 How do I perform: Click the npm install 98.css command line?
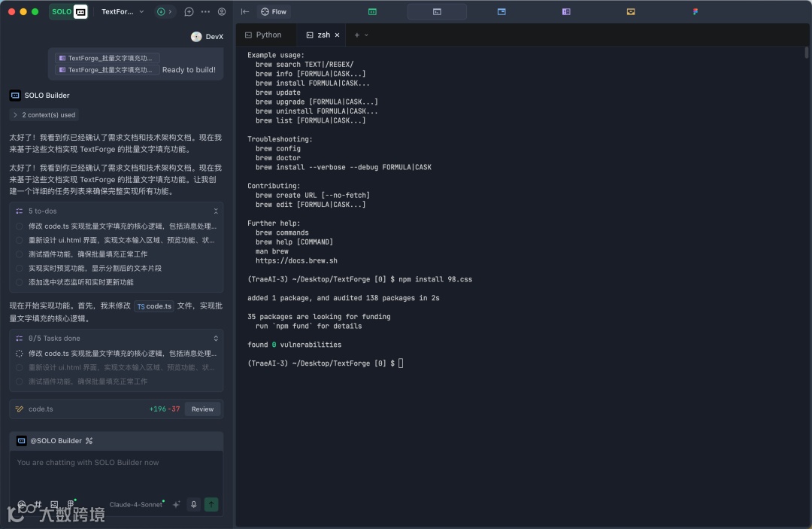[x=359, y=279]
